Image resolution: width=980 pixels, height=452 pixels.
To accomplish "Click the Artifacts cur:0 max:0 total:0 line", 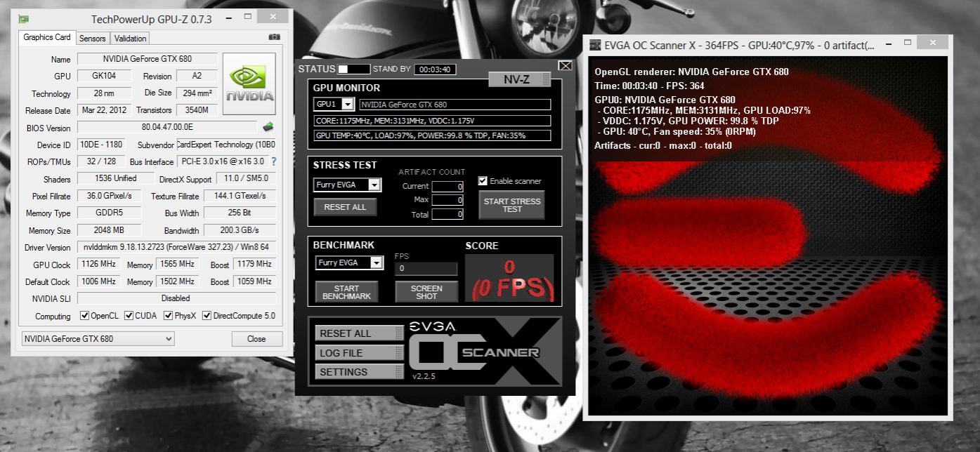I will click(663, 145).
